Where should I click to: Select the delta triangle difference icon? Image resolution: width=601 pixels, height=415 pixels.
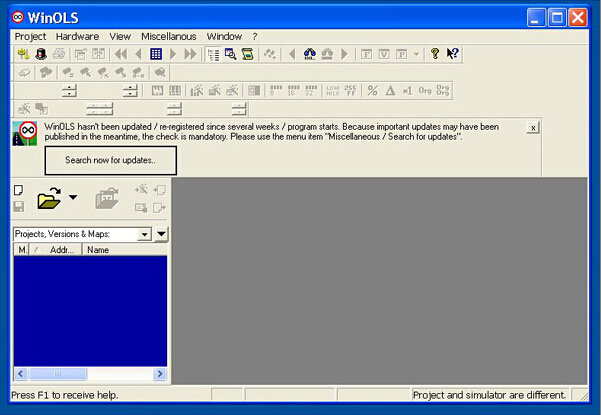(x=390, y=90)
